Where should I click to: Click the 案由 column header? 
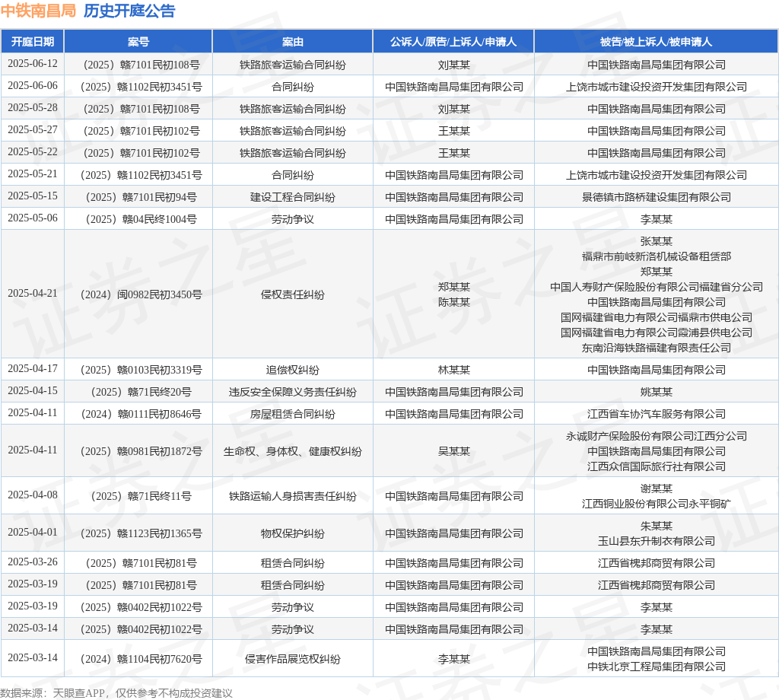[292, 42]
